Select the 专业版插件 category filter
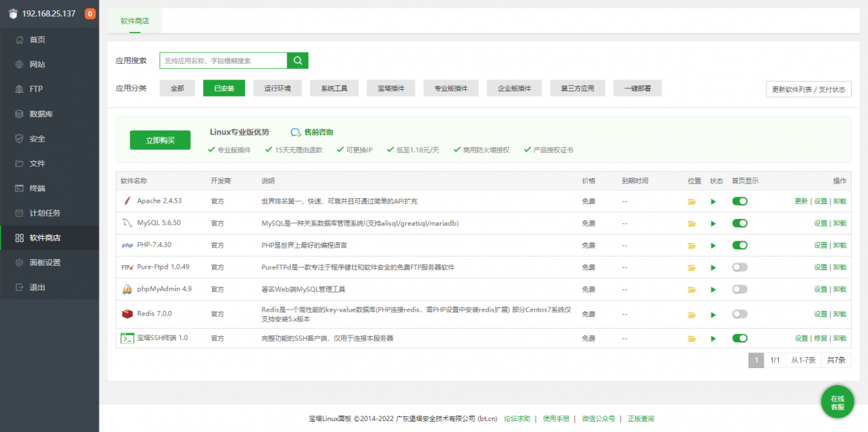Screen dimensions: 868x432 (x=451, y=88)
